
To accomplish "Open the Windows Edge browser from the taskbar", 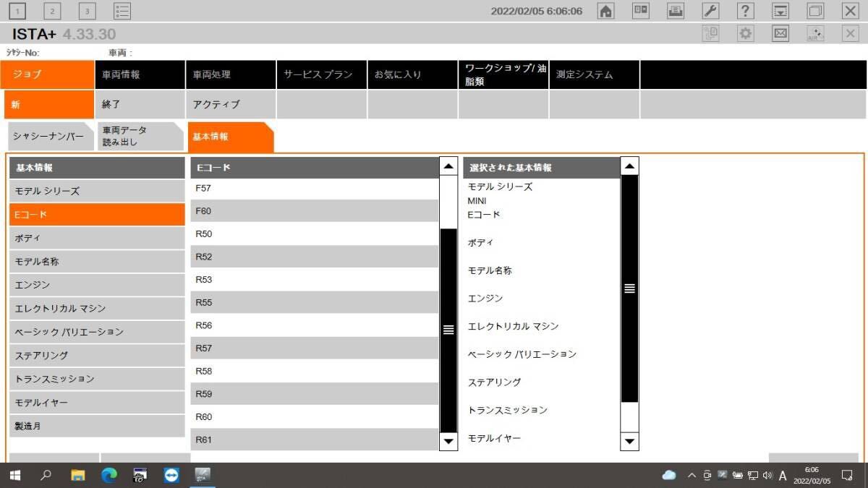I will click(x=109, y=475).
